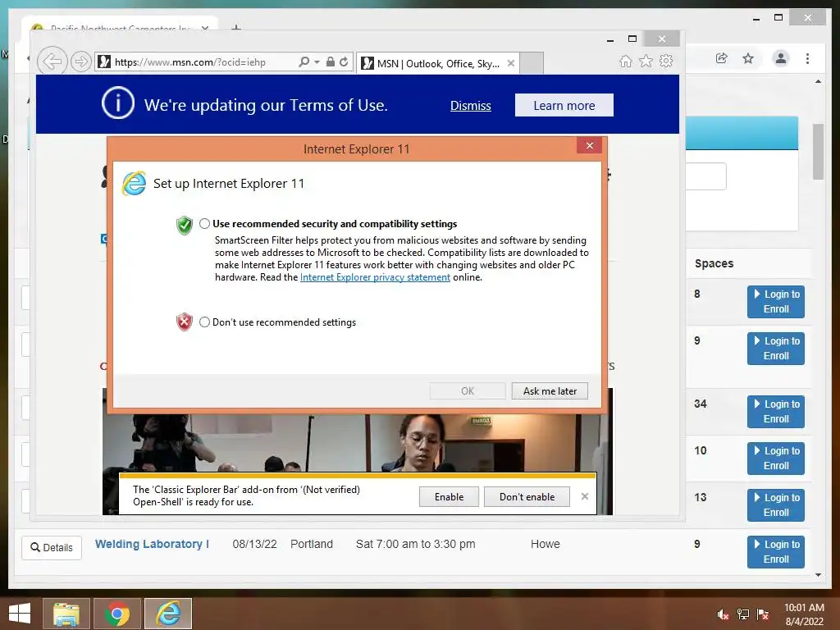Click Don't enable for the add-on
Screen dimensions: 840x630
[x=527, y=497]
